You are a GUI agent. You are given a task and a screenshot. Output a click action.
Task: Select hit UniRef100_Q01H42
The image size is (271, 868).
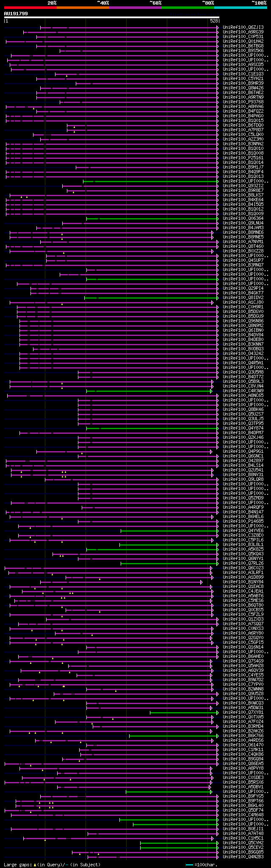(243, 41)
